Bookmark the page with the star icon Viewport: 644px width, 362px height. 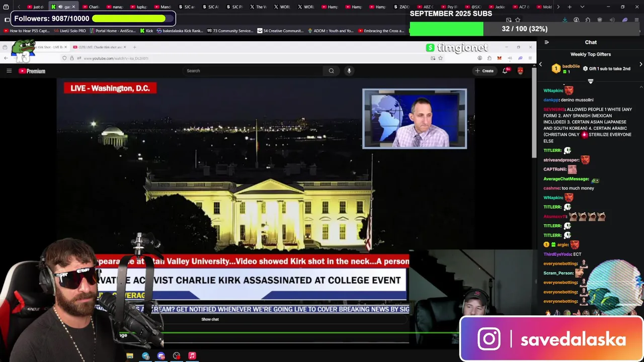tap(440, 58)
